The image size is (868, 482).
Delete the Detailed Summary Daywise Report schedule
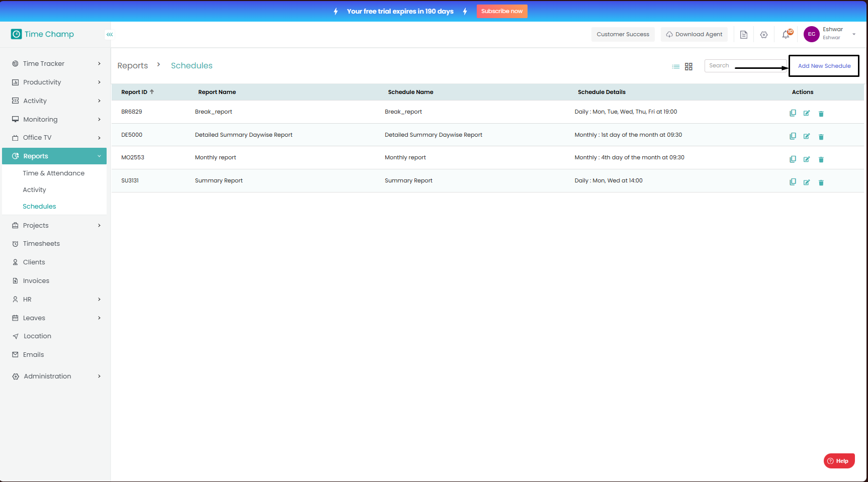(821, 137)
